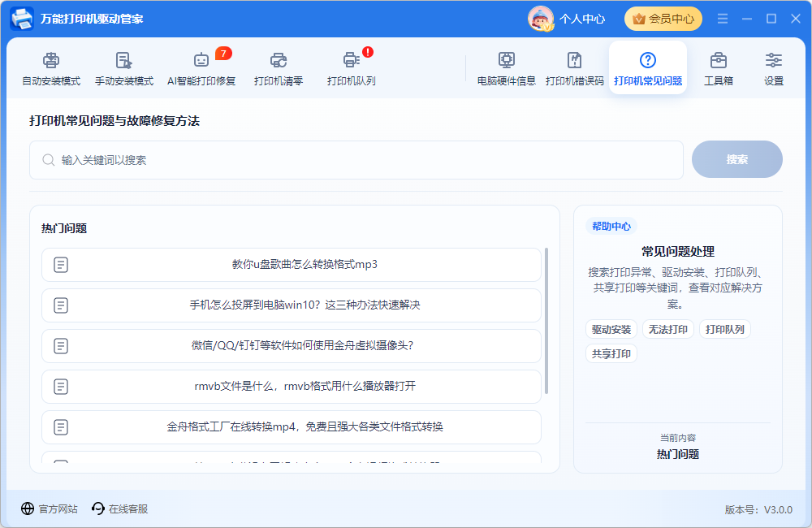812x528 pixels.
Task: Click 常见问题处理 heading in help panel
Action: click(x=678, y=252)
